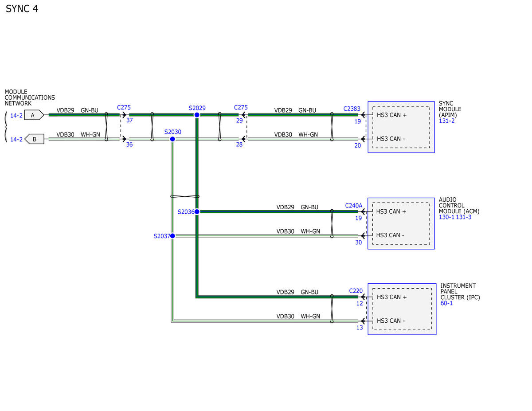Click the C240A connector label
This screenshot has width=532, height=411.
353,205
